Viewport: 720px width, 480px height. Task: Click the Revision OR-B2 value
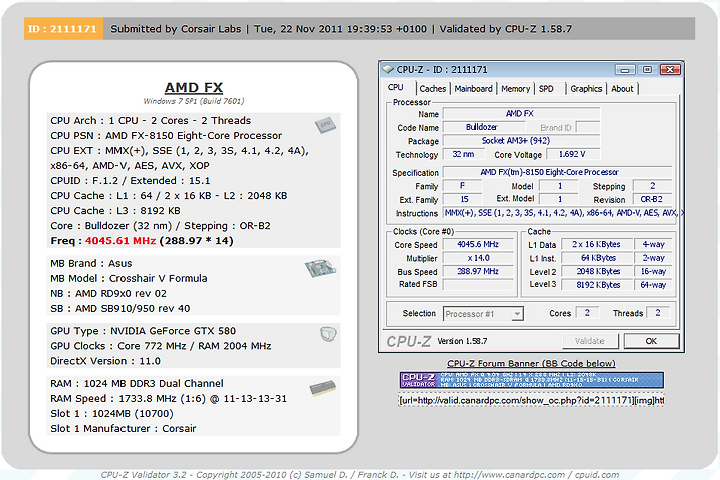point(652,199)
